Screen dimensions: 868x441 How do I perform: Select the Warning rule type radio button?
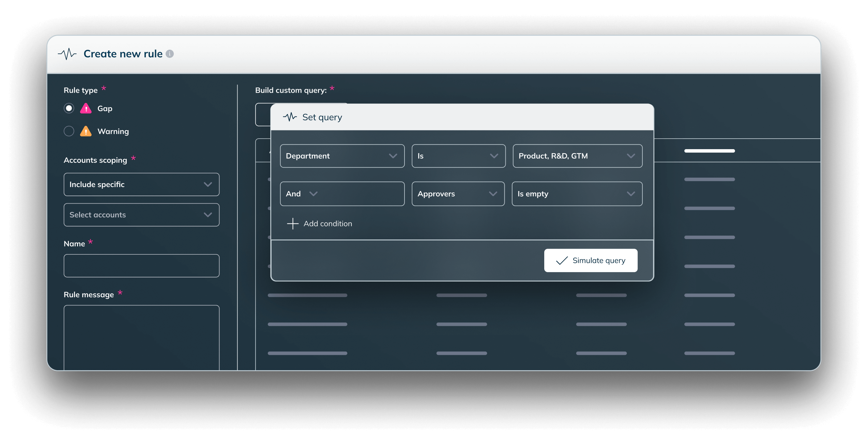click(69, 131)
